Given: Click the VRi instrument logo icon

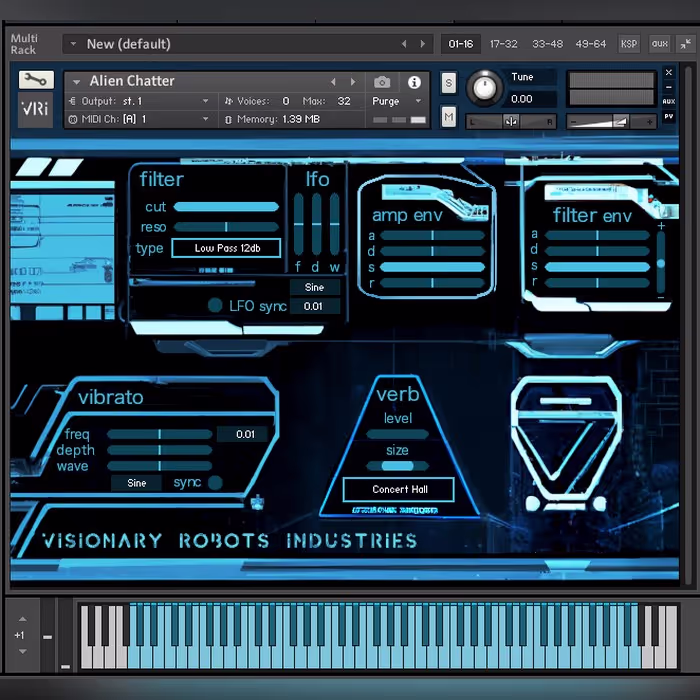Looking at the screenshot, I should coord(36,110).
